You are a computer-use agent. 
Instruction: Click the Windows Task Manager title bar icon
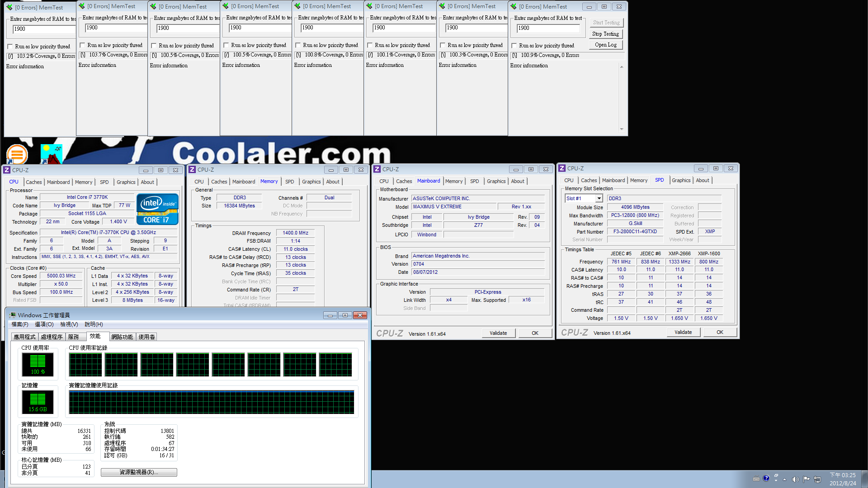[x=12, y=315]
